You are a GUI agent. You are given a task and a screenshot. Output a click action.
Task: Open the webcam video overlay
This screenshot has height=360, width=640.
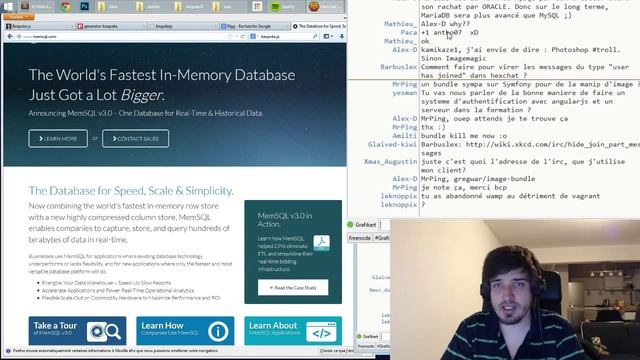(515, 290)
